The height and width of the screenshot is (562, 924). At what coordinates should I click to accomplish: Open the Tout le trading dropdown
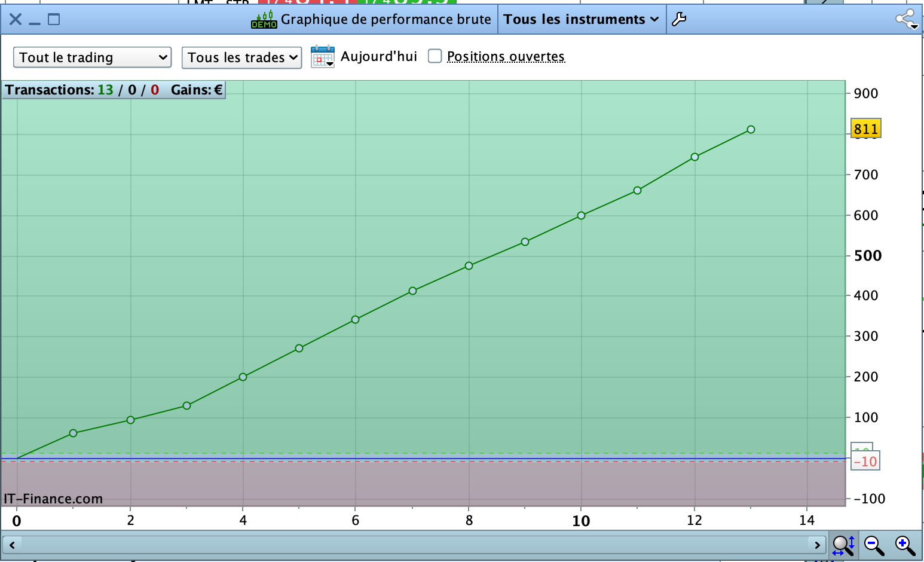click(x=93, y=57)
